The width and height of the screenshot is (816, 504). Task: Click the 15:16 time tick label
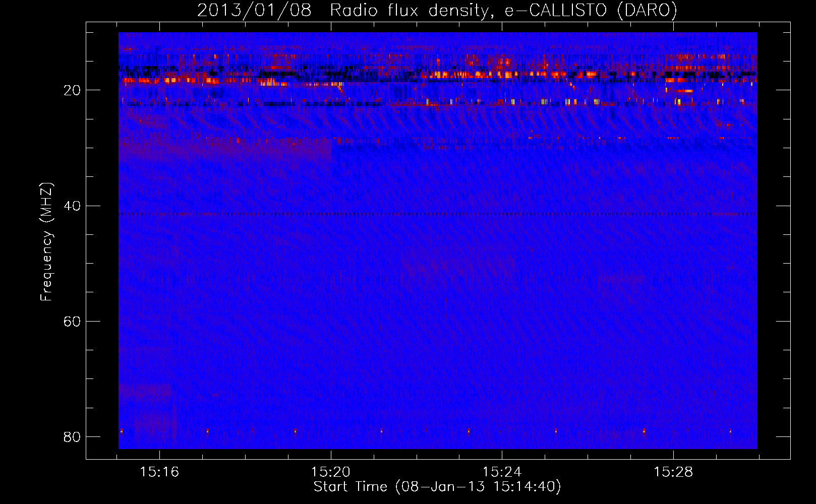pos(159,472)
